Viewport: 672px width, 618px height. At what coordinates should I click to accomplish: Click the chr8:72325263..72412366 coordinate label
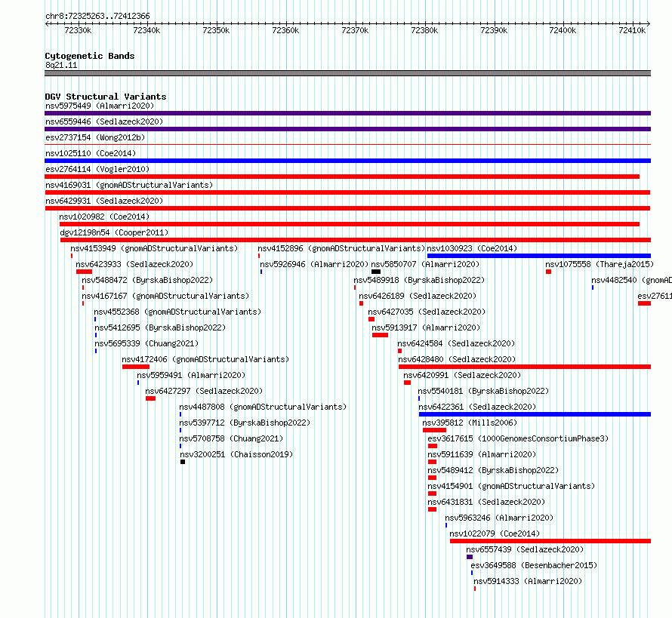[97, 17]
